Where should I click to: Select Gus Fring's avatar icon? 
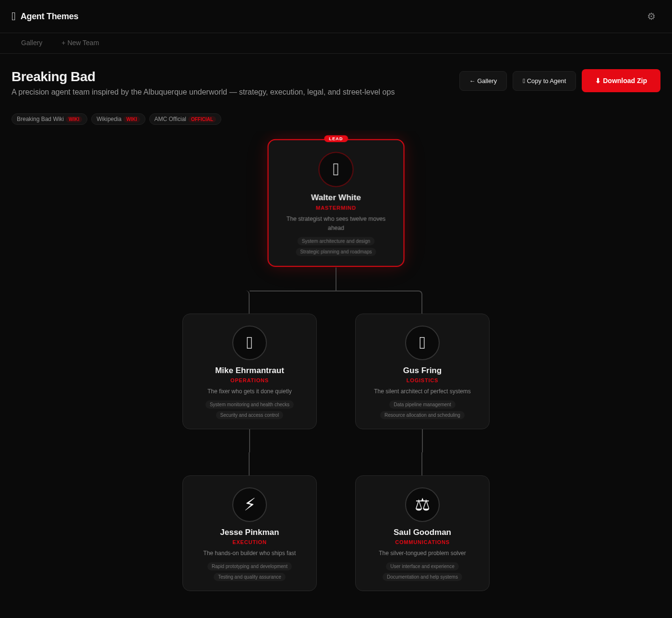(422, 343)
